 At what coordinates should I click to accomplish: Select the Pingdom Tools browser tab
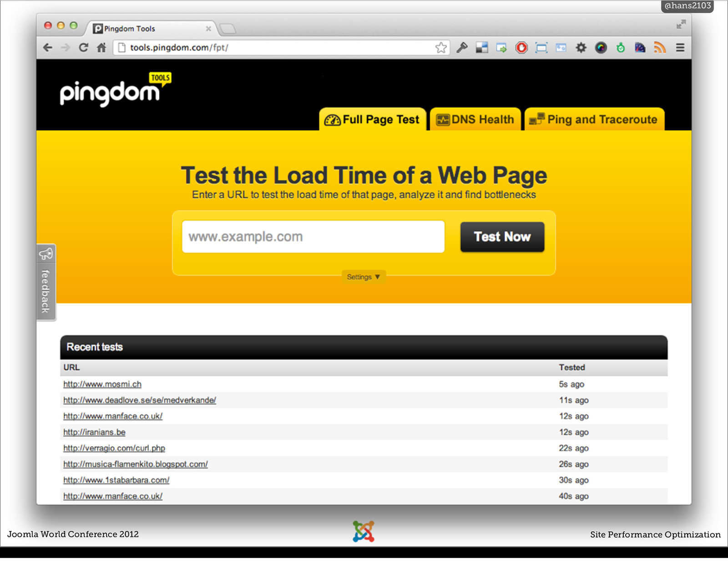(x=150, y=28)
